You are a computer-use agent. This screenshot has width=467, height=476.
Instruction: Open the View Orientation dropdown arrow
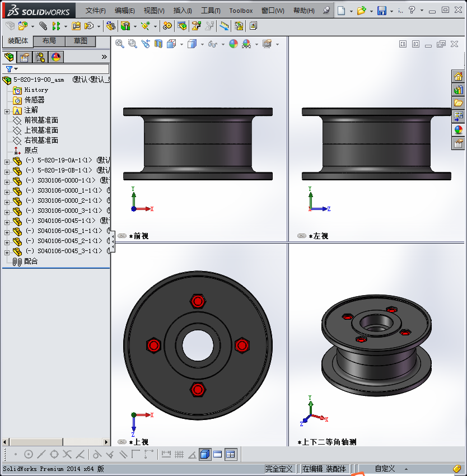(181, 45)
